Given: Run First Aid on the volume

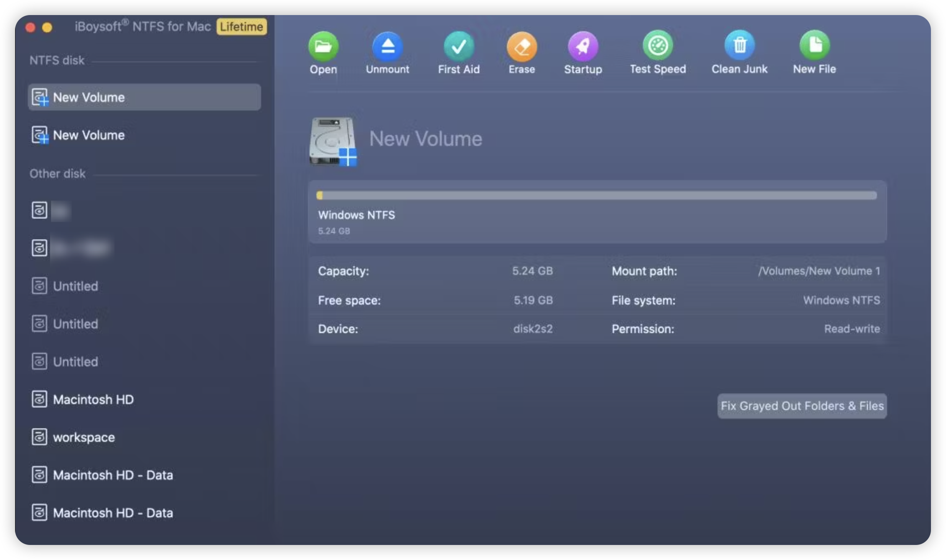Looking at the screenshot, I should pos(458,46).
